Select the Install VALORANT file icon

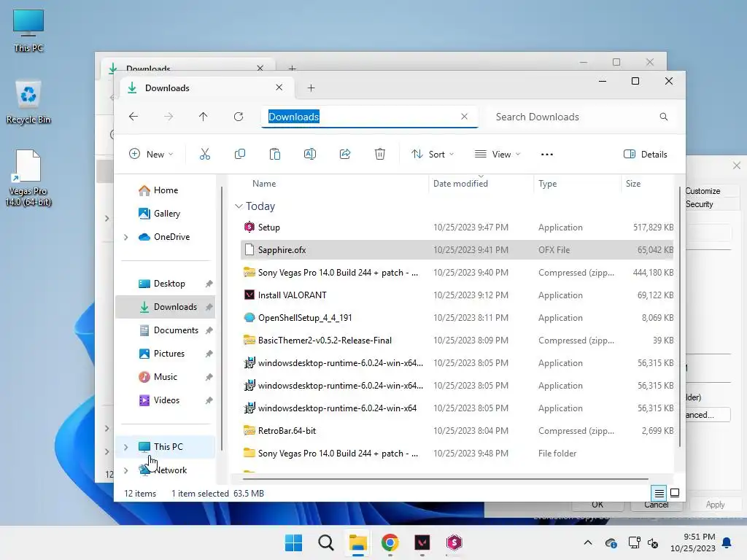tap(249, 295)
